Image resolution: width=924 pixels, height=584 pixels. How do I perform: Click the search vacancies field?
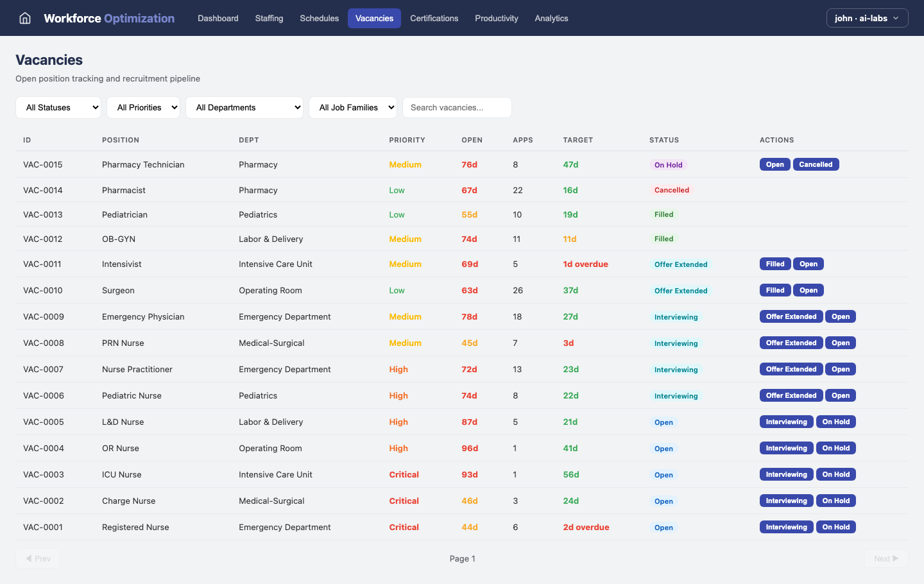pos(457,107)
